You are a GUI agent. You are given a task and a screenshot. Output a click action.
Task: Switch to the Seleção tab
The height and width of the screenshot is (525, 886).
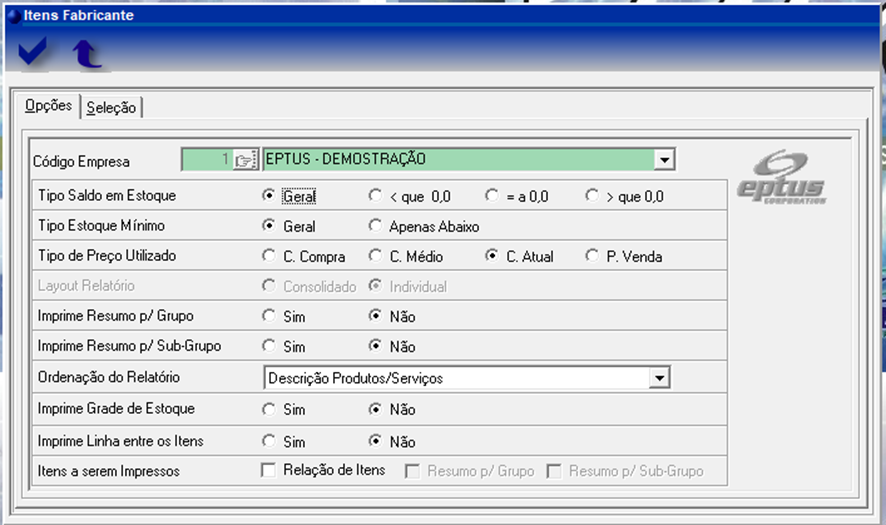(x=111, y=108)
